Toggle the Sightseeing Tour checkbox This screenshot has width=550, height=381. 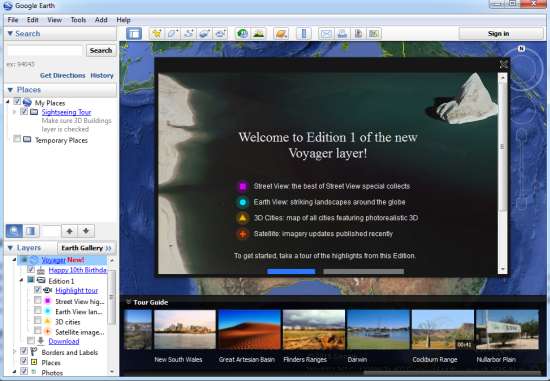pos(24,112)
